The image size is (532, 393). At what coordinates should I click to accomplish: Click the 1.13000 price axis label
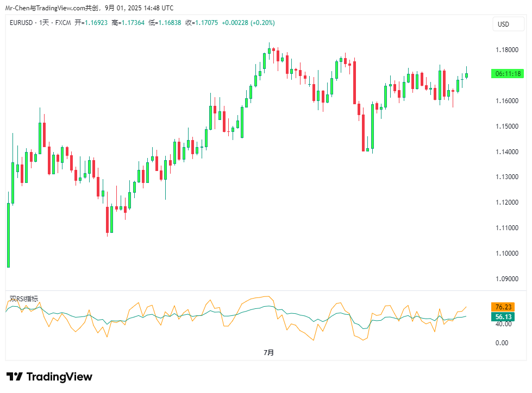tap(507, 177)
